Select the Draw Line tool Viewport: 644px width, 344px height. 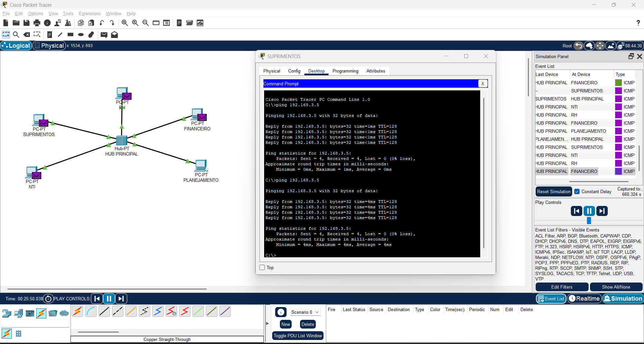[x=60, y=35]
